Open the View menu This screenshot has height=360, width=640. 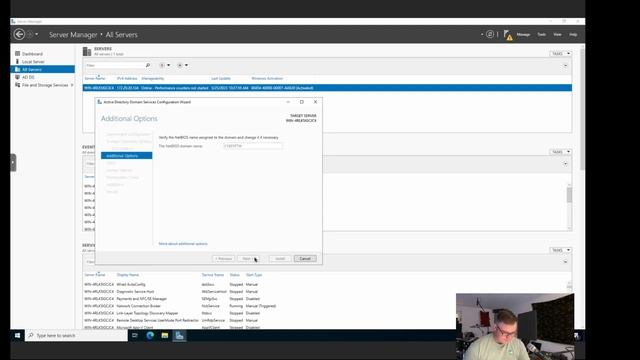click(557, 35)
